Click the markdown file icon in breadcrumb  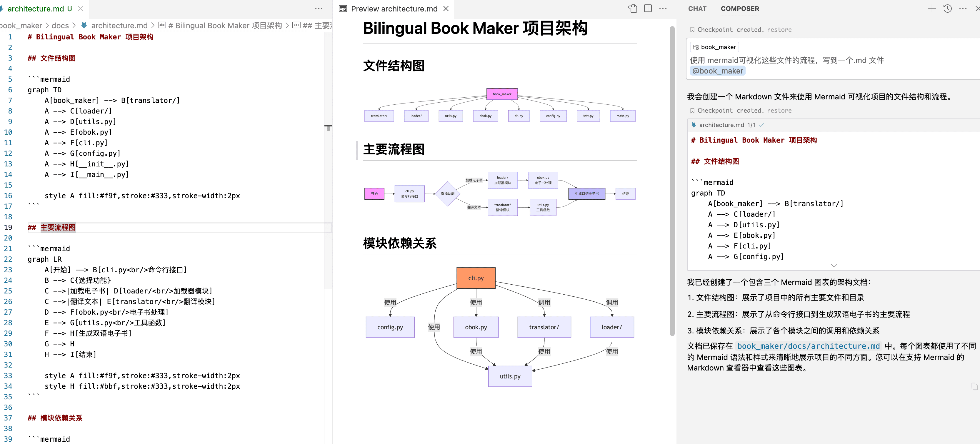point(84,26)
